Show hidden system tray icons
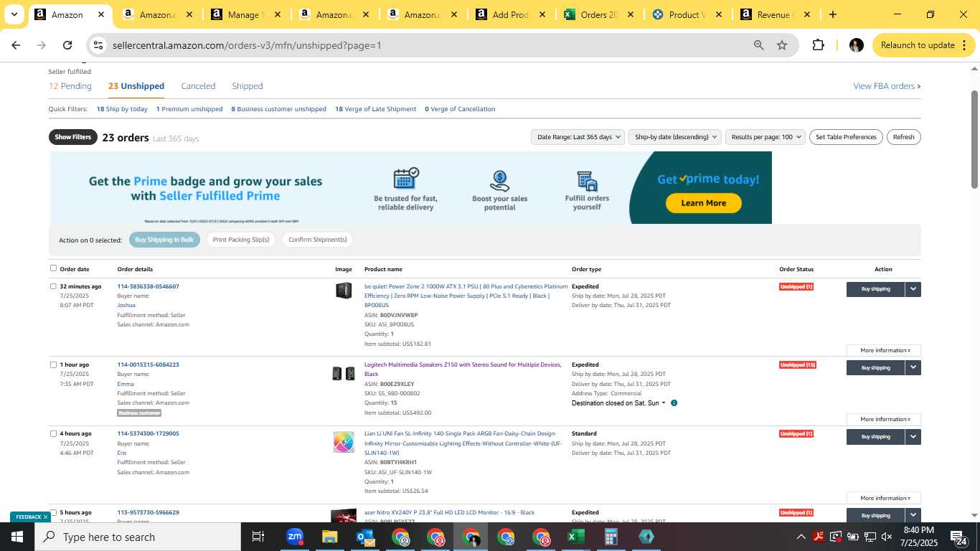Screen dimensions: 980x551 [801, 537]
